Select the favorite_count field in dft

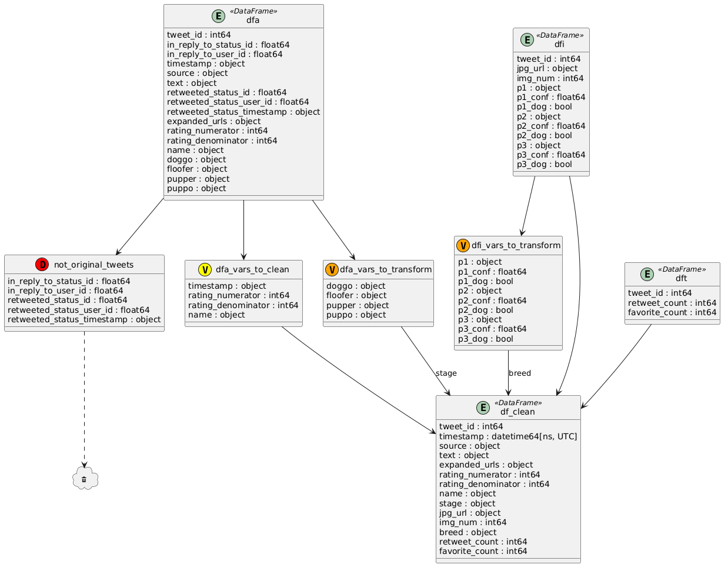pyautogui.click(x=672, y=312)
